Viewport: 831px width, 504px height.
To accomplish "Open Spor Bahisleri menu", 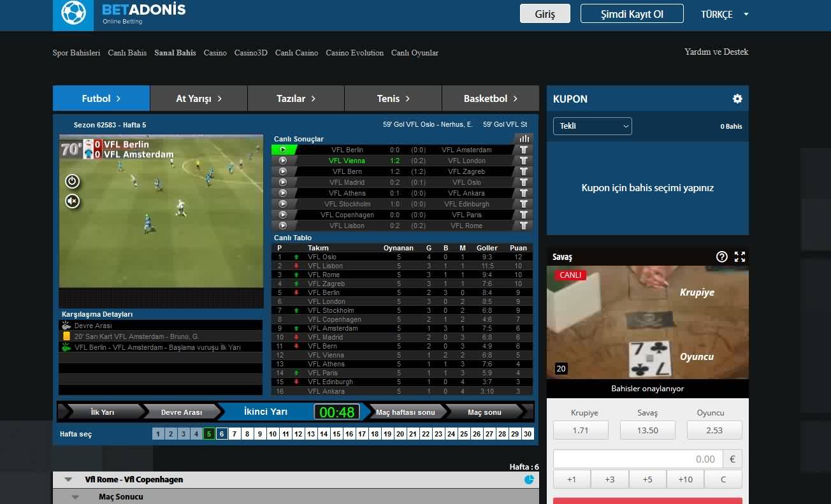I will tap(76, 53).
